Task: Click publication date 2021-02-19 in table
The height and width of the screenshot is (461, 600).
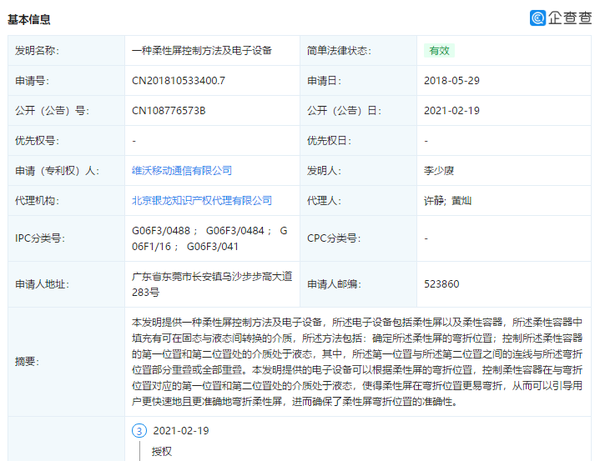Action: pos(452,111)
